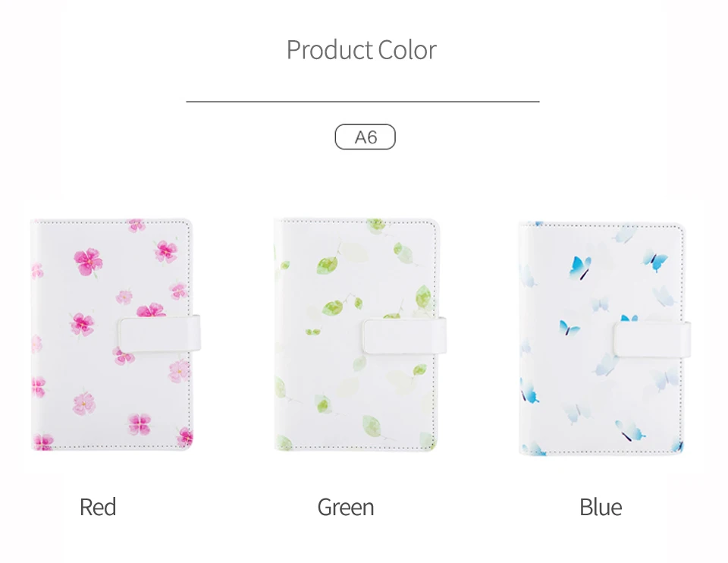Select the Green leaf notebook image
728x563 pixels.
tap(359, 335)
